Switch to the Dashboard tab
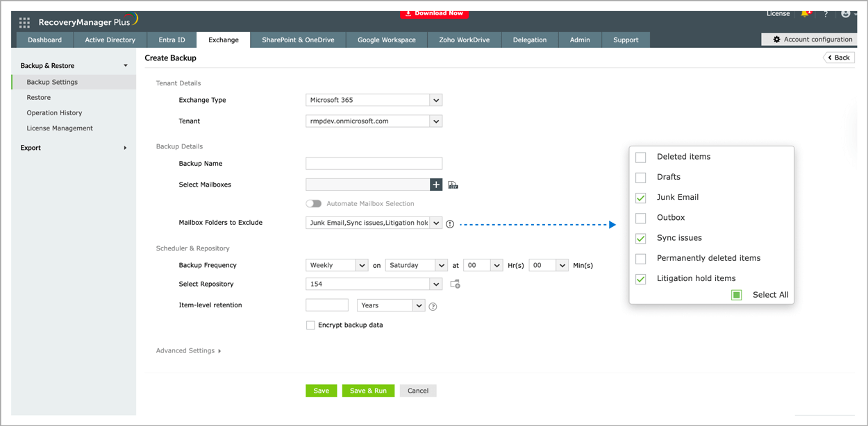This screenshot has width=868, height=426. tap(44, 40)
